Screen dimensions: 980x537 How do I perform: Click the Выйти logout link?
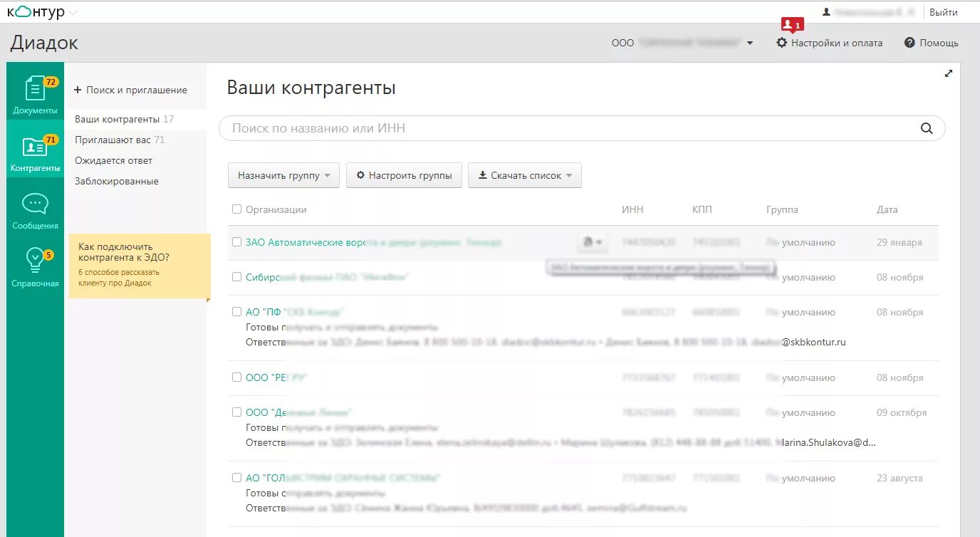943,12
